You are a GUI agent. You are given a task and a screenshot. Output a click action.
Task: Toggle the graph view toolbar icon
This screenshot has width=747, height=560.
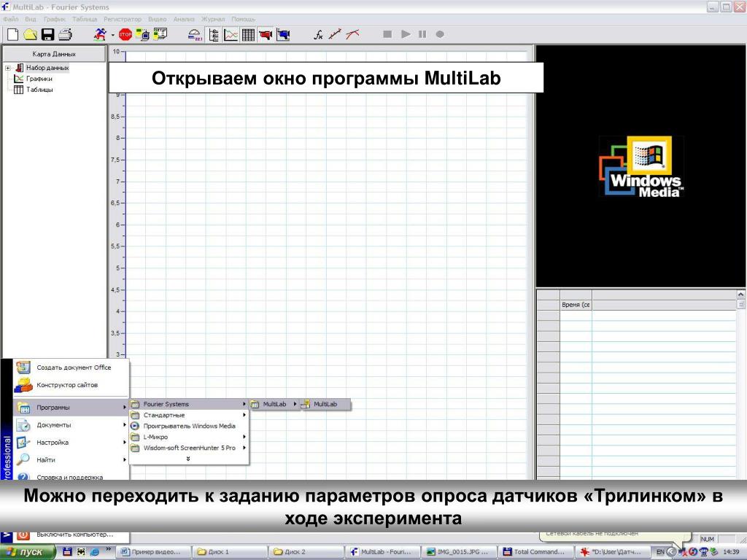coord(231,35)
